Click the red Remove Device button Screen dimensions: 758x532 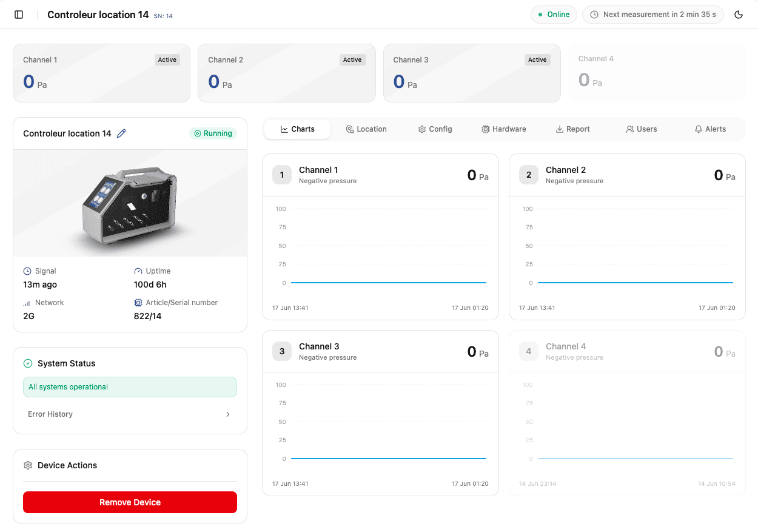pos(130,502)
